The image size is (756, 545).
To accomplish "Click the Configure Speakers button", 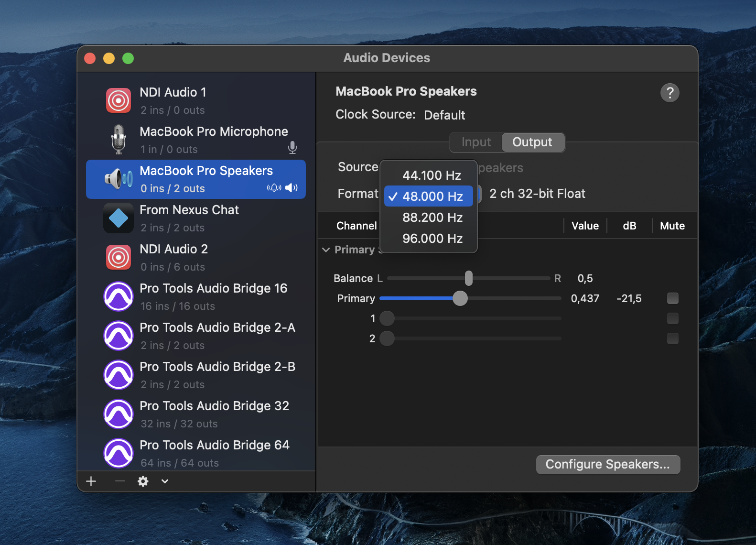I will 607,465.
